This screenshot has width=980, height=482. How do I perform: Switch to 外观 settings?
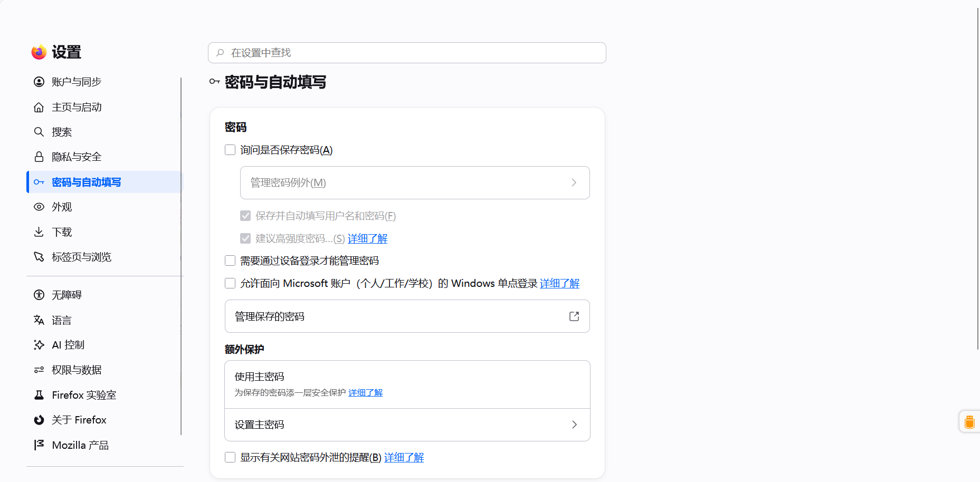point(104,207)
